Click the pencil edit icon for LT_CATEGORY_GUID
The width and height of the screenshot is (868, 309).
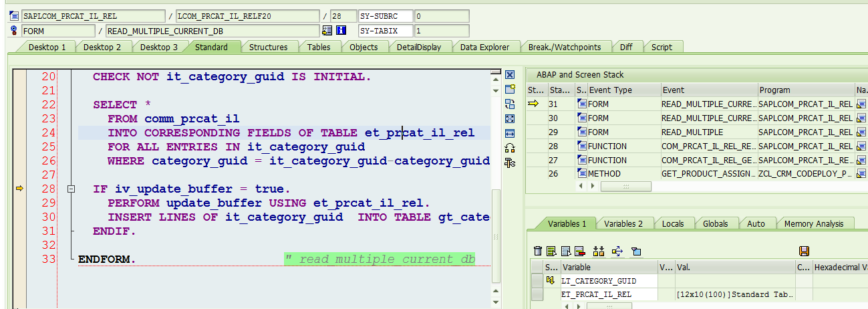551,281
